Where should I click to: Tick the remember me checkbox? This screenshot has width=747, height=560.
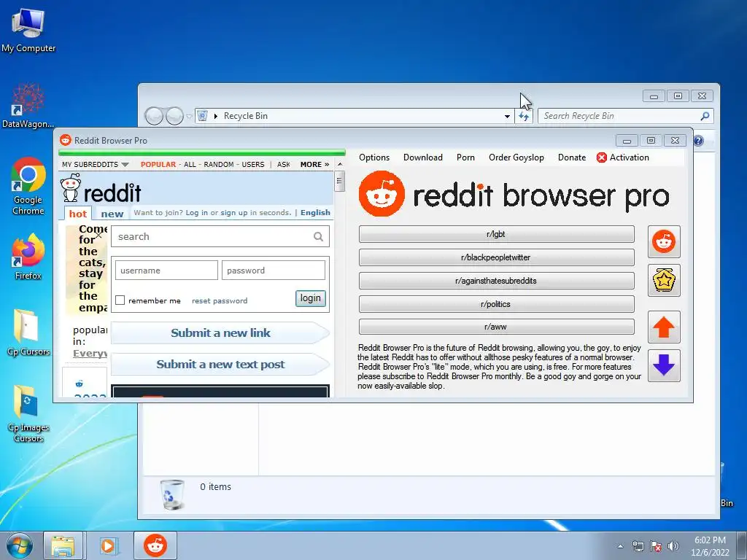coord(120,300)
